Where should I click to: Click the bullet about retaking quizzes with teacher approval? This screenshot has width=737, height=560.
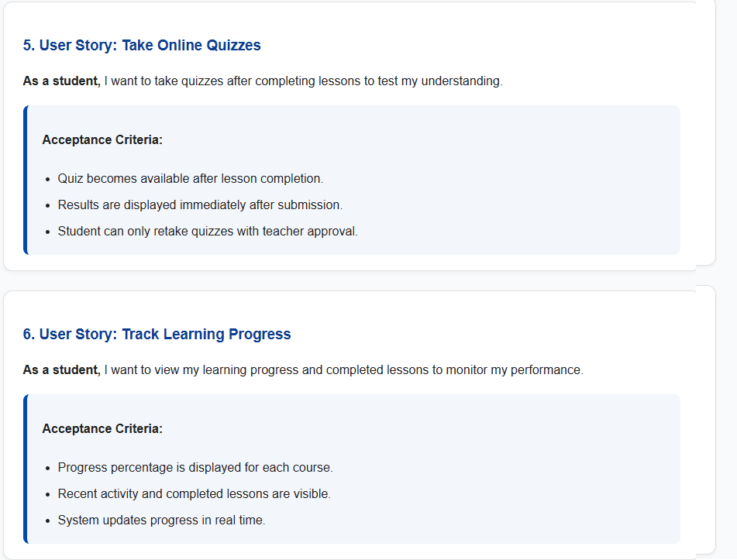(208, 232)
